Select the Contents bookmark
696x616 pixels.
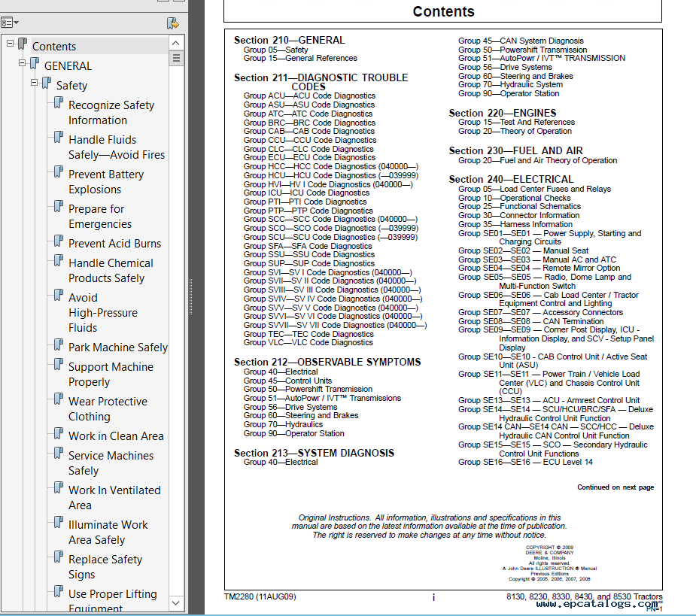pyautogui.click(x=54, y=47)
